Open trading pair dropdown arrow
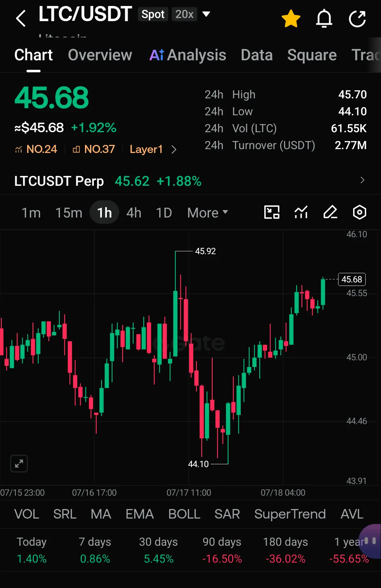 [206, 14]
